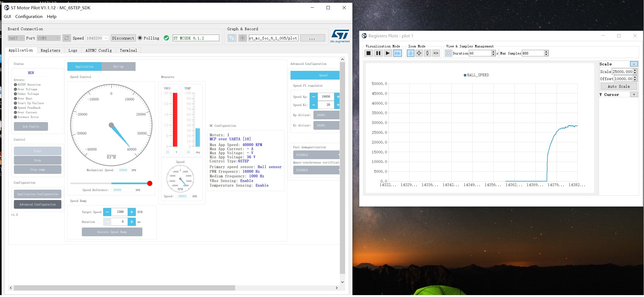
Task: Click the Stop ramp button
Action: coord(38,169)
